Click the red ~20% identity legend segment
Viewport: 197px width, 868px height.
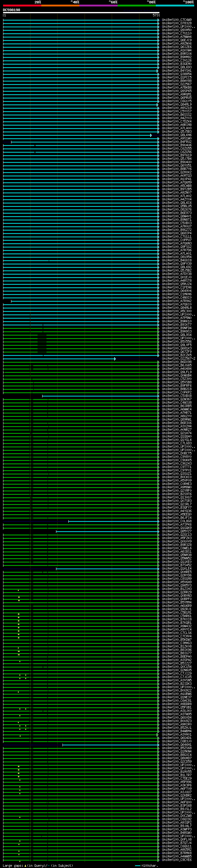[22, 6]
